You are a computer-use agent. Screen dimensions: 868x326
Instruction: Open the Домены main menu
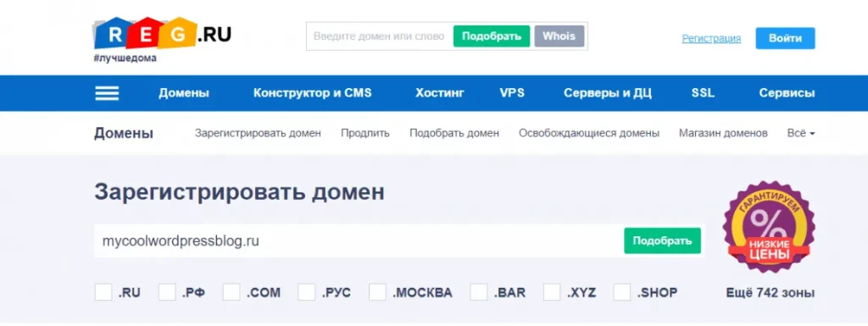tap(184, 93)
